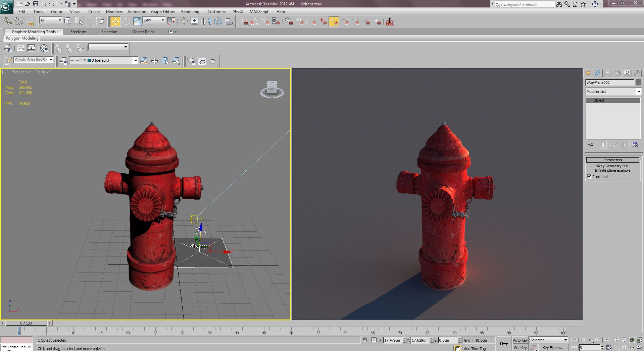
Task: Click the X coordinate input field
Action: (x=392, y=340)
